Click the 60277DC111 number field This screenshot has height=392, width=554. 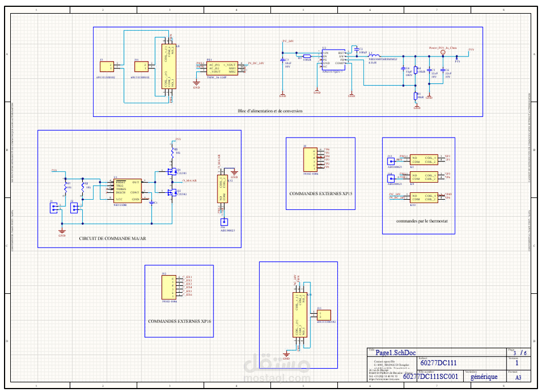tap(439, 363)
